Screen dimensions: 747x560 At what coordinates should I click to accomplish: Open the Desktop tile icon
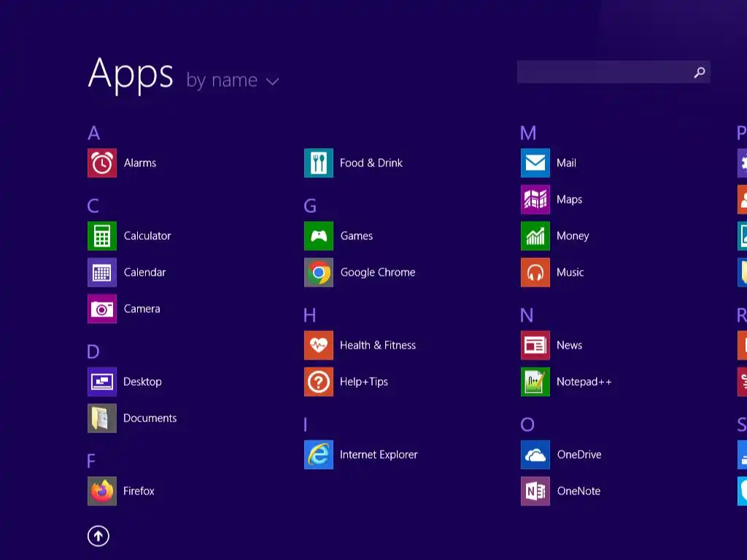coord(102,381)
